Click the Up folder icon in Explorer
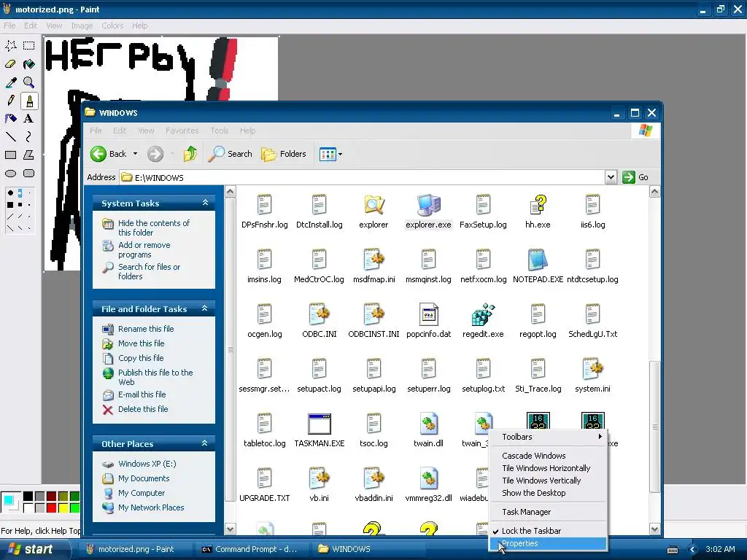The image size is (747, 560). (x=190, y=154)
